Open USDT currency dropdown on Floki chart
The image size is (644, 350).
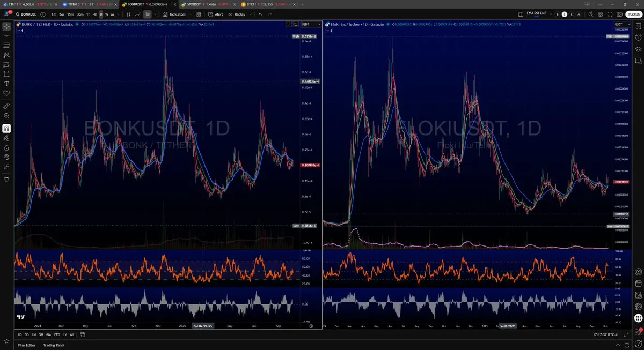pyautogui.click(x=622, y=24)
